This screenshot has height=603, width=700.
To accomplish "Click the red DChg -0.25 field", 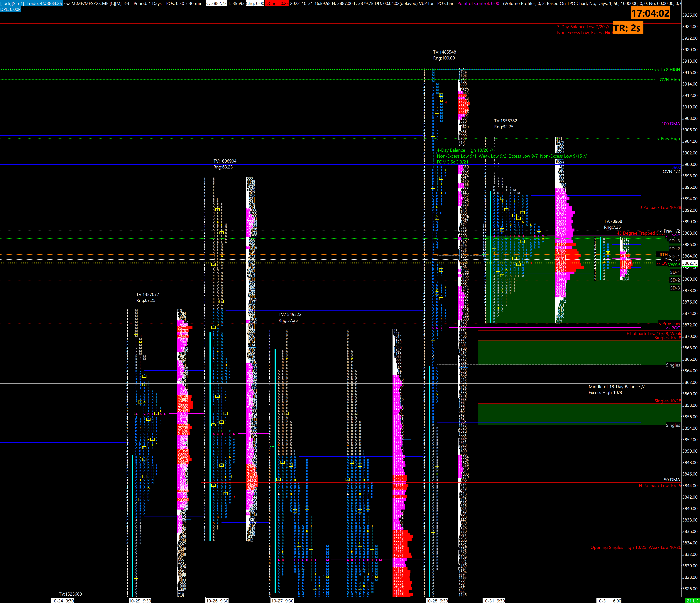I will pos(277,3).
